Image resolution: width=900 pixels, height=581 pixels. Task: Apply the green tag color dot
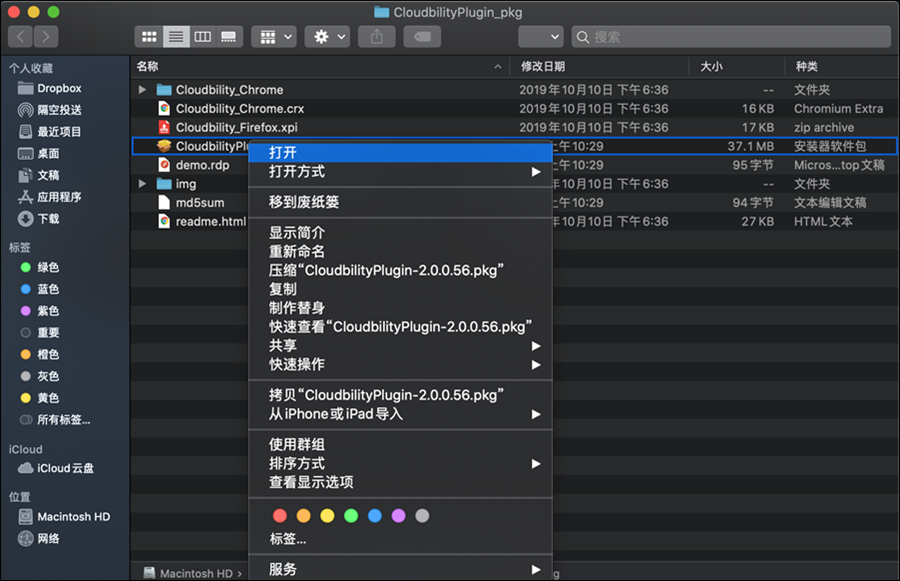351,516
